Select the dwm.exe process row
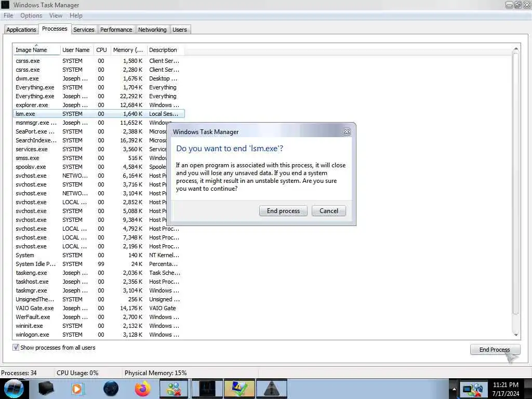The height and width of the screenshot is (399, 532). coord(99,78)
